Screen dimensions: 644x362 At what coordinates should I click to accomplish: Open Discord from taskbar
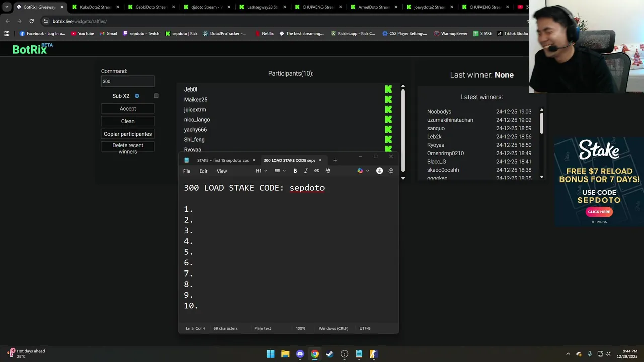tap(300, 354)
